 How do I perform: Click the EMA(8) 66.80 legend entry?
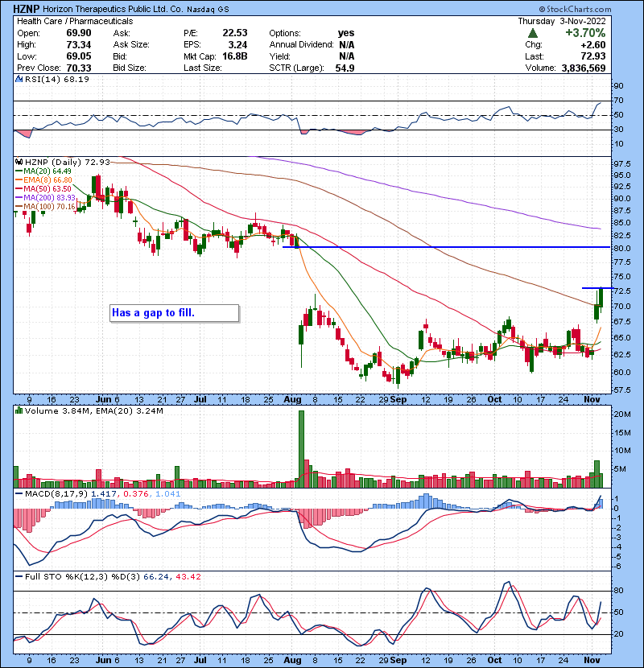tap(44, 180)
